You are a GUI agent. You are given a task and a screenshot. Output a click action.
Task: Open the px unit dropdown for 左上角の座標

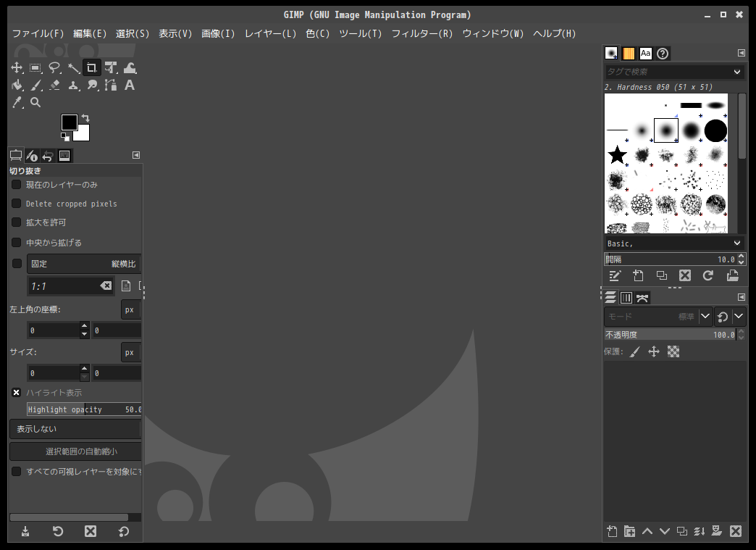tap(130, 309)
